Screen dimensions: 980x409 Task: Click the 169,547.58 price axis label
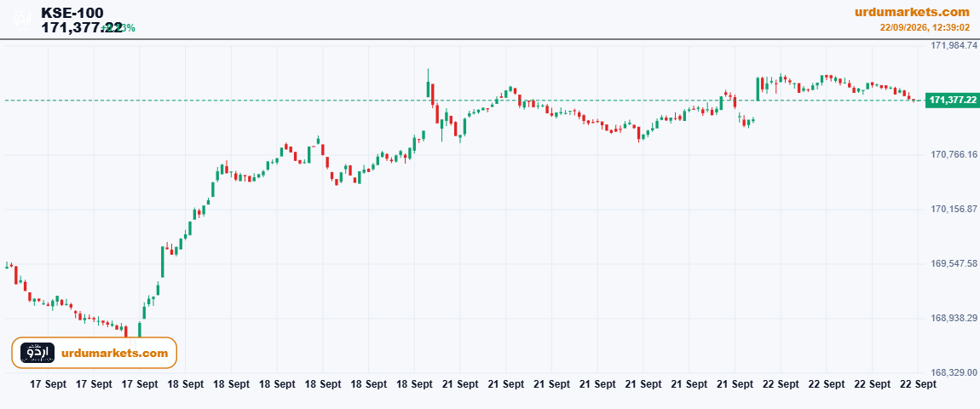954,264
